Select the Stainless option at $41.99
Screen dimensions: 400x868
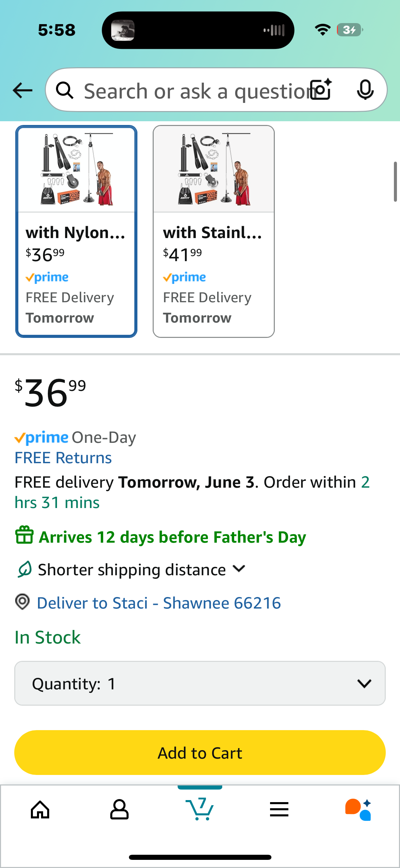[214, 232]
